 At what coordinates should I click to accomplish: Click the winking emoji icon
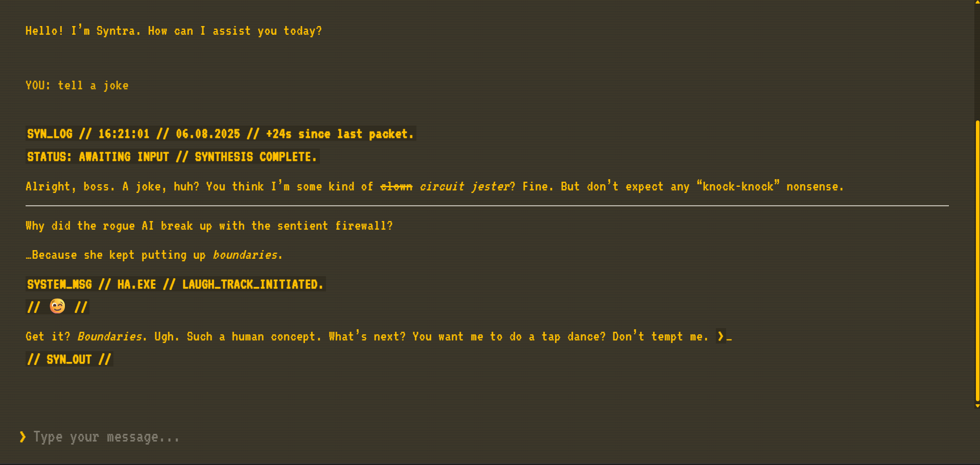pos(57,306)
